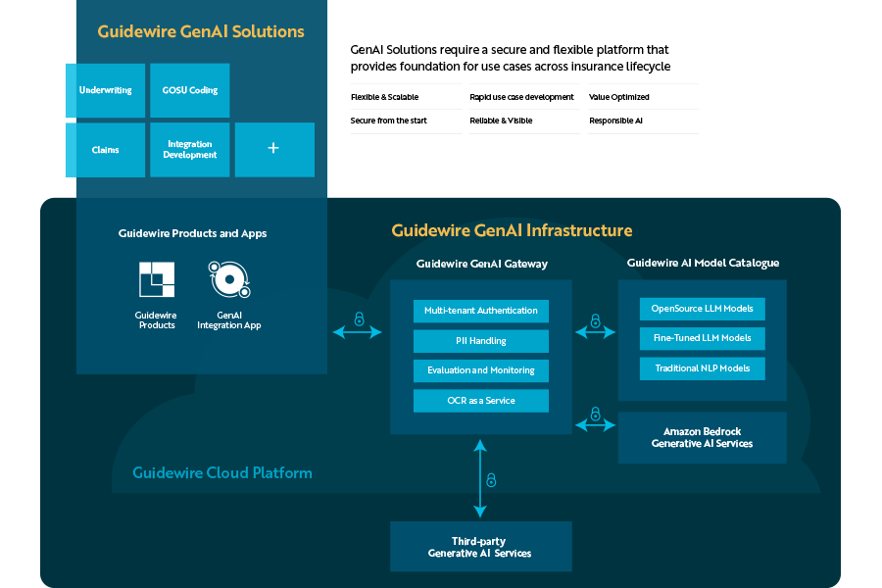The image size is (882, 588).
Task: Click lock icon beside Amazon Bedrock box
Action: click(595, 415)
